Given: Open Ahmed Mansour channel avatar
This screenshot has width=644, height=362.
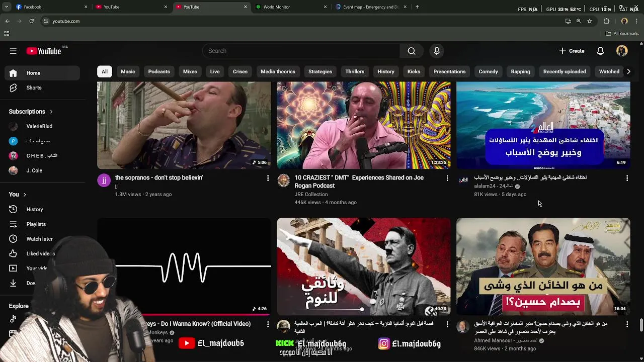Looking at the screenshot, I should pos(463,327).
